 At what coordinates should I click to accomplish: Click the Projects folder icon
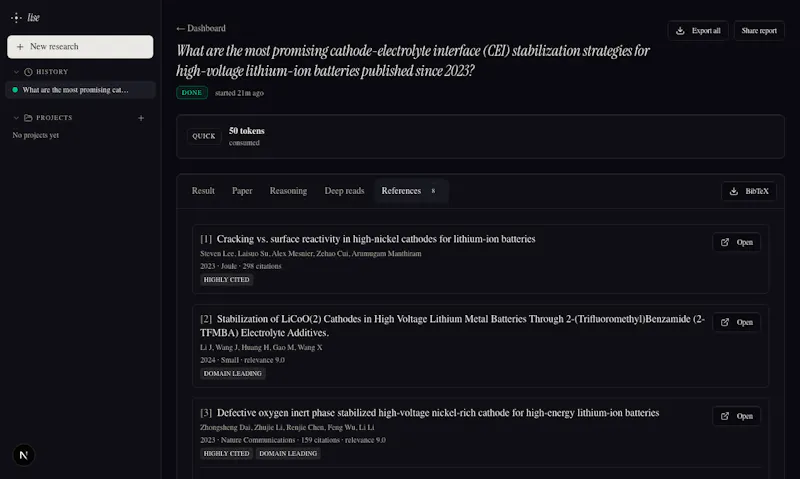[x=28, y=118]
